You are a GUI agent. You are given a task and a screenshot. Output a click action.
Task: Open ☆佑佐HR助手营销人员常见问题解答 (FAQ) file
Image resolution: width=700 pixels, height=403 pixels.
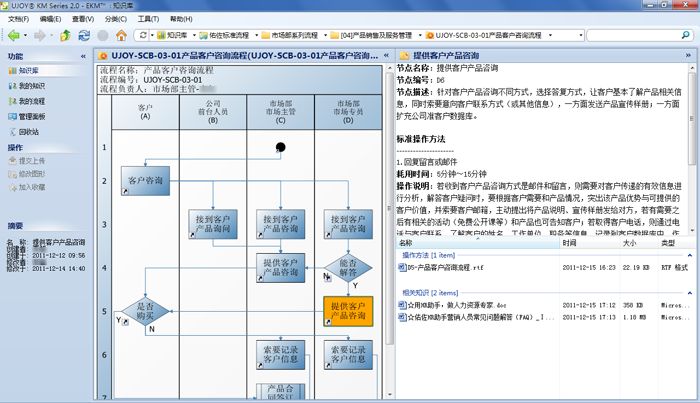tap(476, 317)
